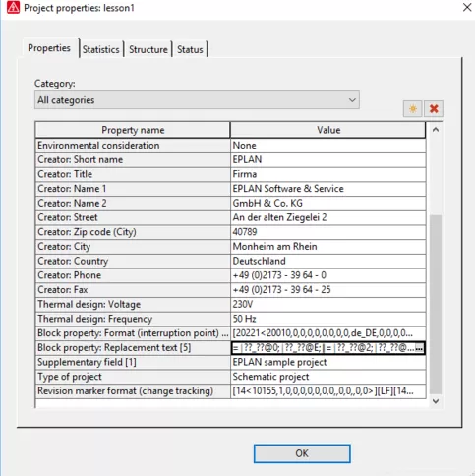Image resolution: width=475 pixels, height=476 pixels.
Task: Switch to the Properties tab
Action: click(49, 48)
